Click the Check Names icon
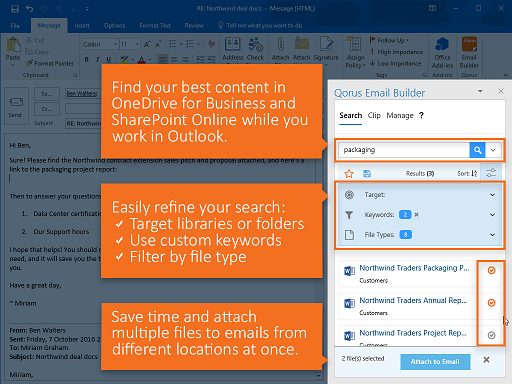Viewport: 512px width, 384px height. [x=256, y=44]
